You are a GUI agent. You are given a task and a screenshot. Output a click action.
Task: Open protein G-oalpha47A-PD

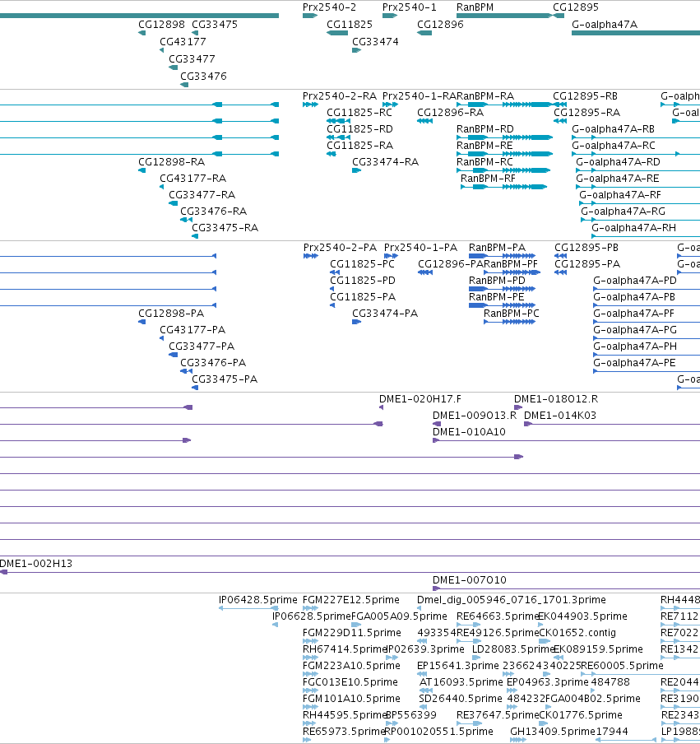(x=635, y=281)
